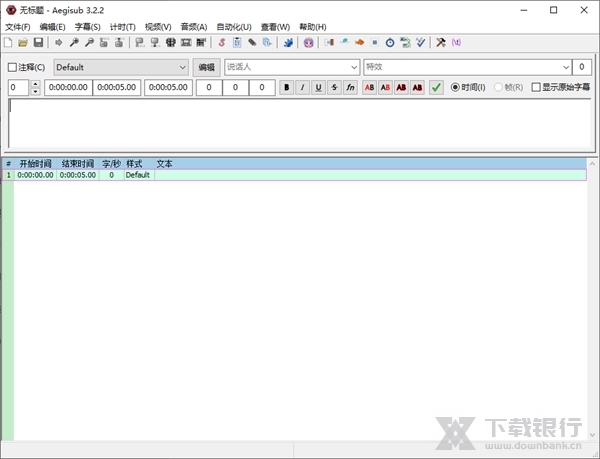The image size is (600, 459).
Task: Click the 编辑 style edit button
Action: coord(207,67)
